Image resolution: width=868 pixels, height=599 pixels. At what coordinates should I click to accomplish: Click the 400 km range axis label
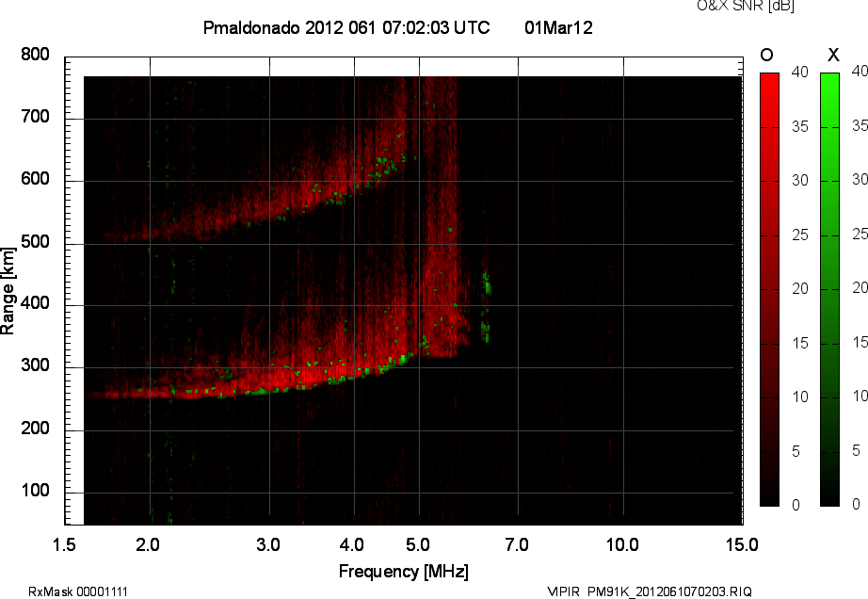[x=35, y=303]
